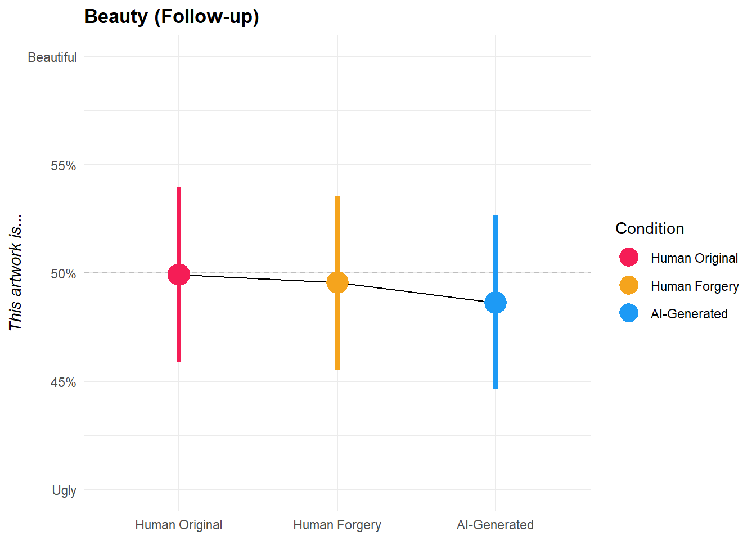The image size is (756, 540).
Task: Select the blue AI-Generated data point
Action: (x=496, y=303)
